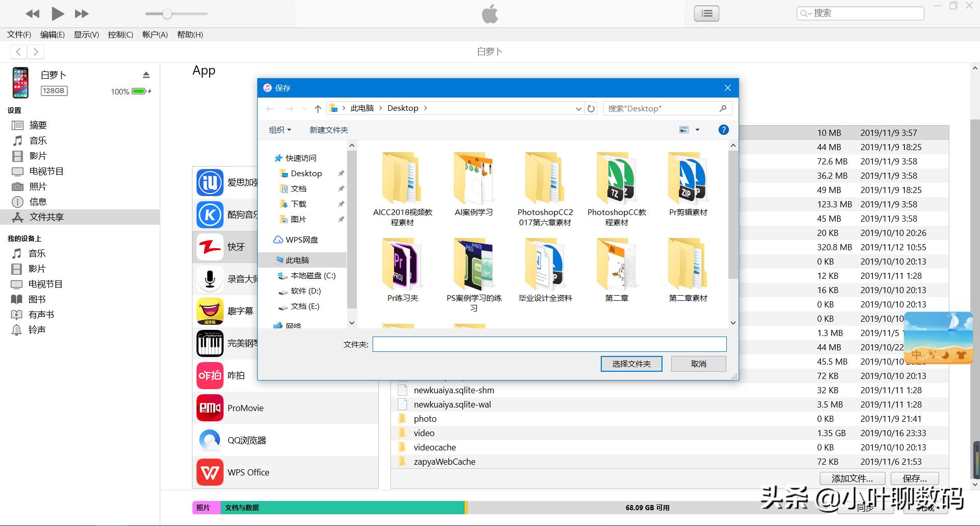Select the ProMovie app icon
This screenshot has width=980, height=526.
point(210,408)
